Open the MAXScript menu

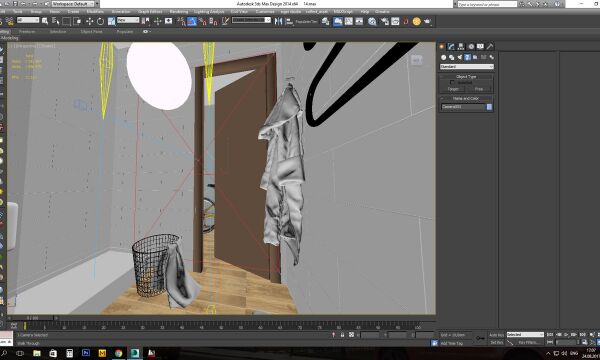click(342, 12)
